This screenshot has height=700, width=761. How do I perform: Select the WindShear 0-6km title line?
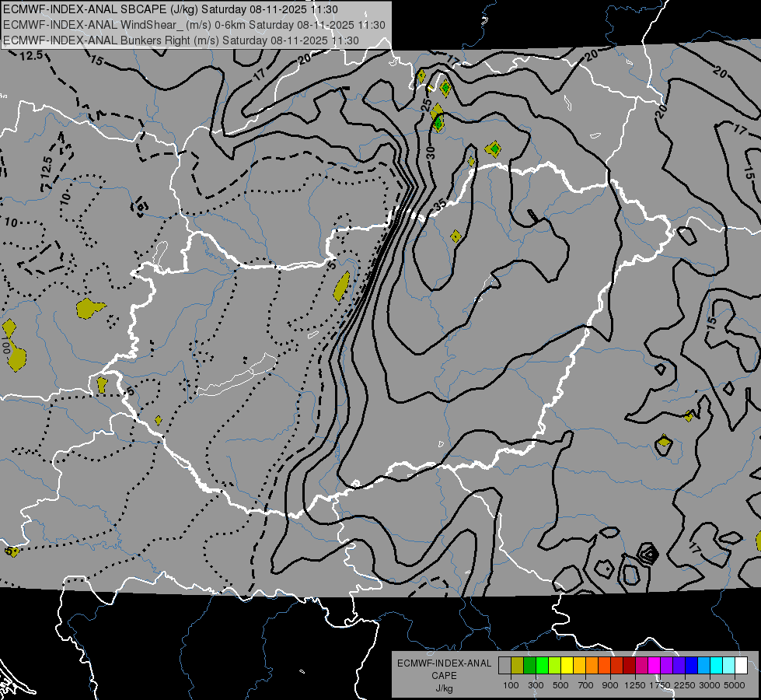pyautogui.click(x=194, y=25)
